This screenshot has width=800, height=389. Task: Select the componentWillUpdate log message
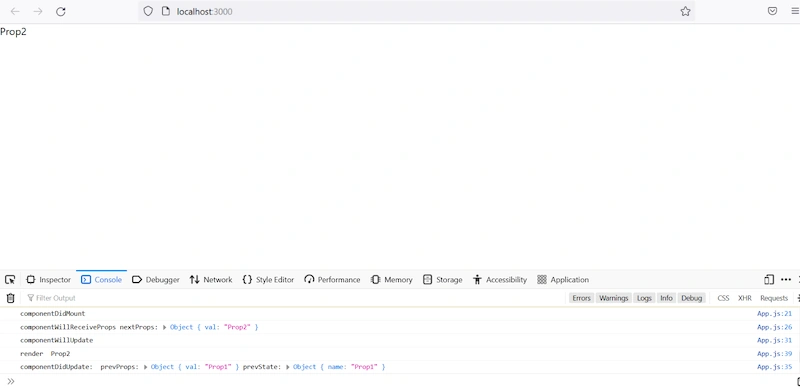coord(57,341)
